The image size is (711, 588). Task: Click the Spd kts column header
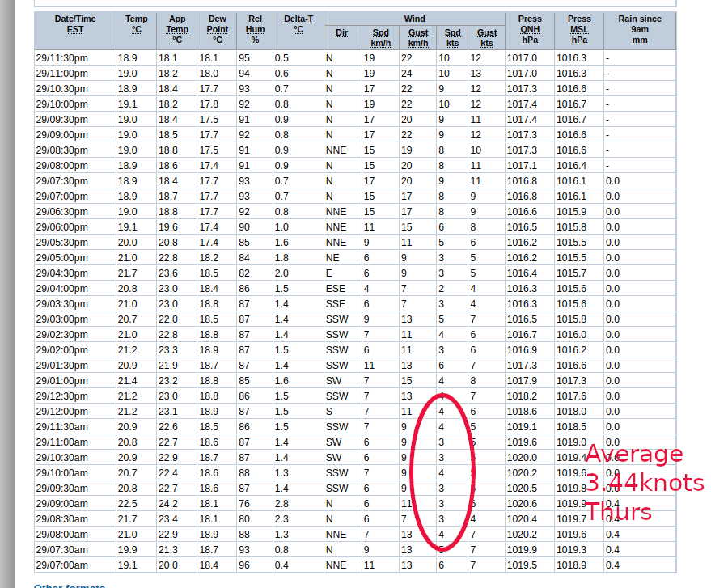tap(451, 38)
